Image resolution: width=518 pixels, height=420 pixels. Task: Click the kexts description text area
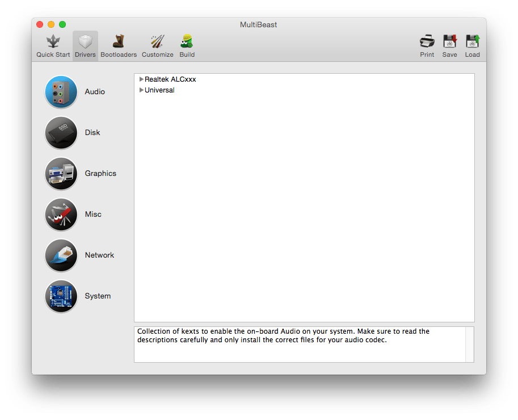coord(300,345)
